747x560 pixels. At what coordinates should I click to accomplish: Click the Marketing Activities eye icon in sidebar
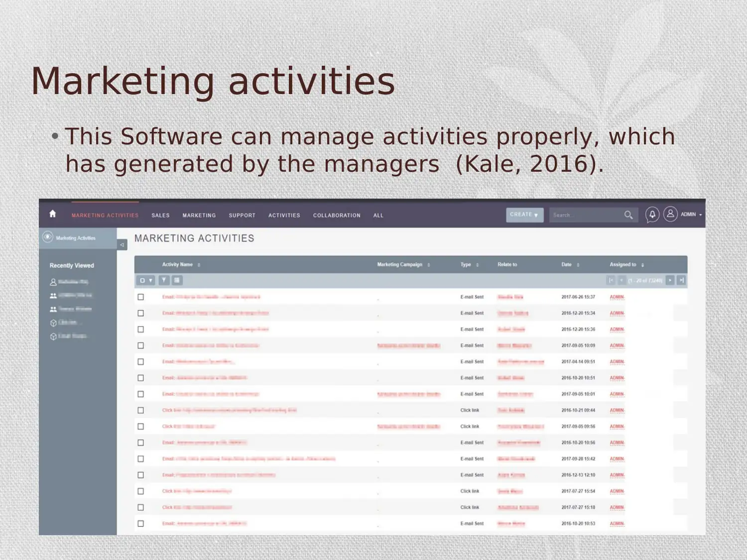(48, 237)
